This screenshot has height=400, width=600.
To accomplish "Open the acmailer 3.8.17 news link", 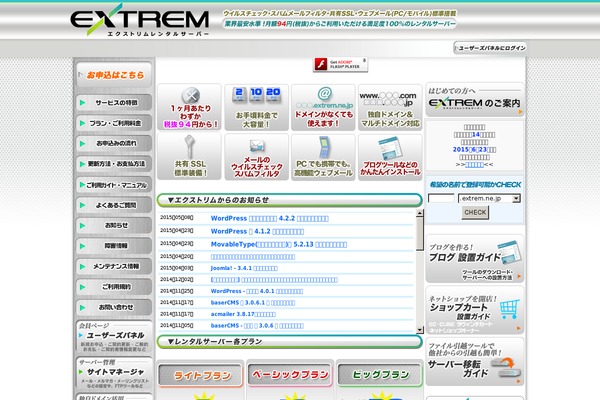I will (243, 314).
